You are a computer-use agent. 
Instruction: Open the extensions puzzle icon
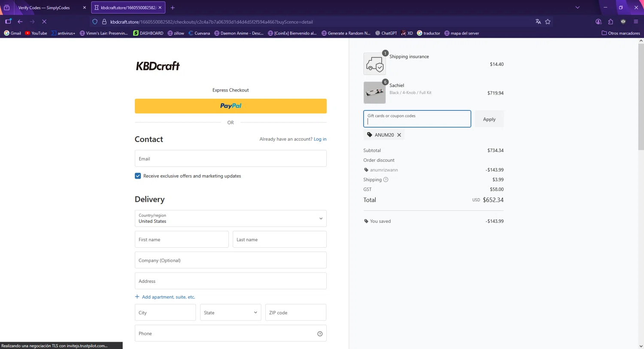611,21
